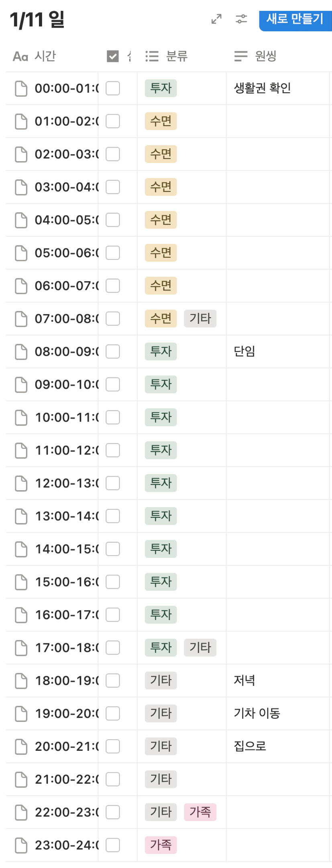332x868 pixels.
Task: Click the page icon for row 18:00-19:00
Action: tap(21, 681)
